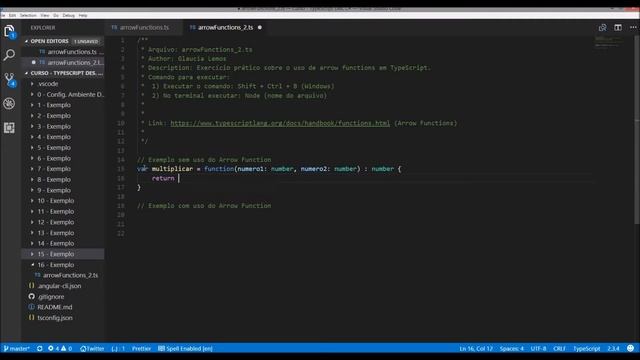Expand the 14 - Exemplo folder

point(63,243)
